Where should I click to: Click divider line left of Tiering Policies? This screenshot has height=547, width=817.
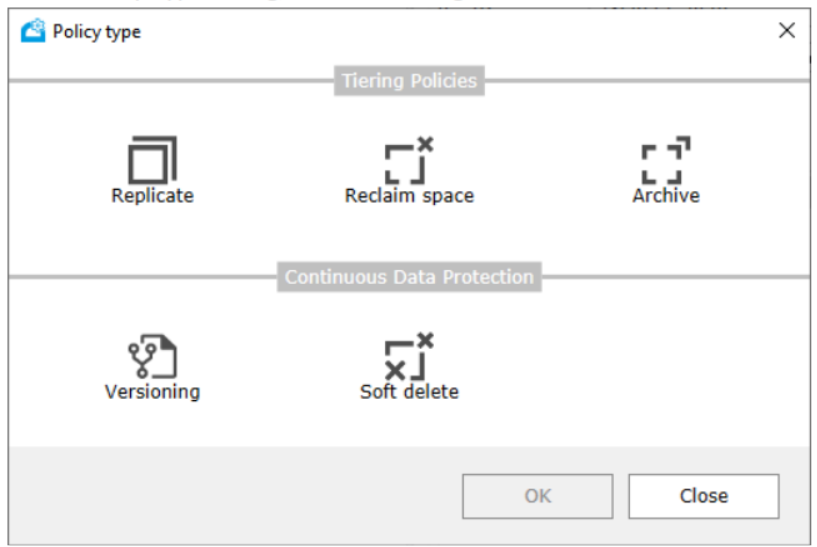tap(171, 81)
